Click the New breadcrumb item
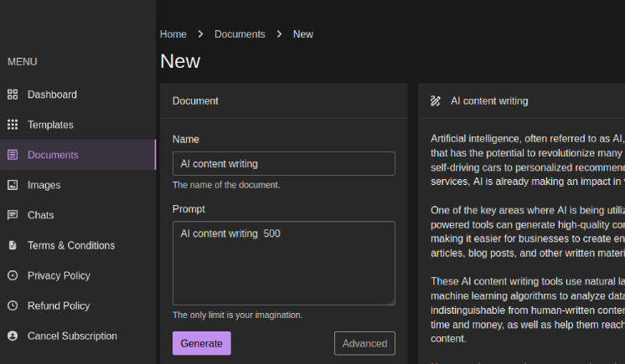The height and width of the screenshot is (364, 625). (x=303, y=34)
